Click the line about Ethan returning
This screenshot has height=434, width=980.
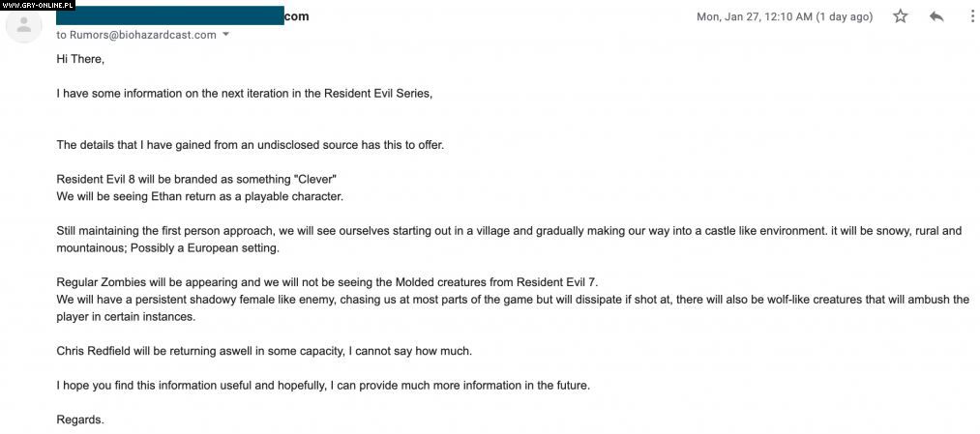199,196
